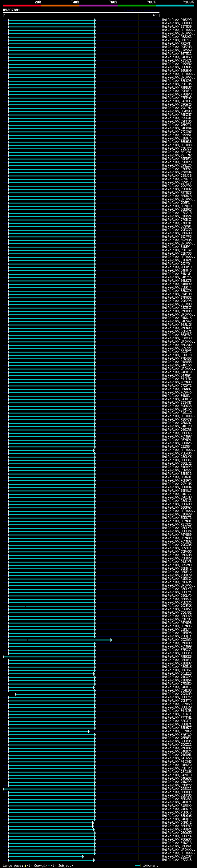Select the UniRef100_Q5KFT0 label

click(176, 700)
